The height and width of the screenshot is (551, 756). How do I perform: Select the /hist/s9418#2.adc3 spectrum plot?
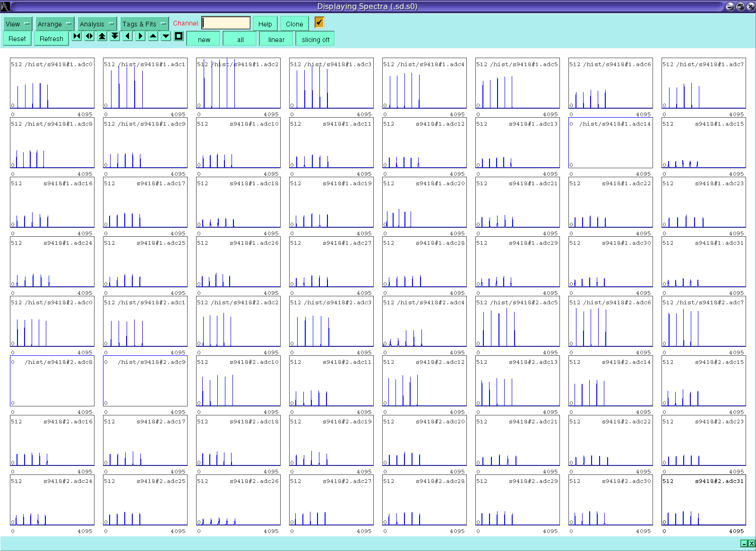click(331, 322)
